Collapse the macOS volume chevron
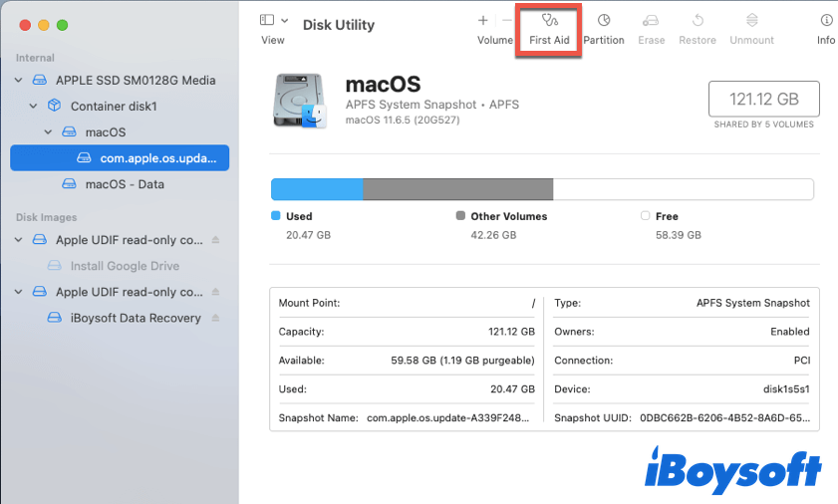The width and height of the screenshot is (838, 504). click(47, 131)
